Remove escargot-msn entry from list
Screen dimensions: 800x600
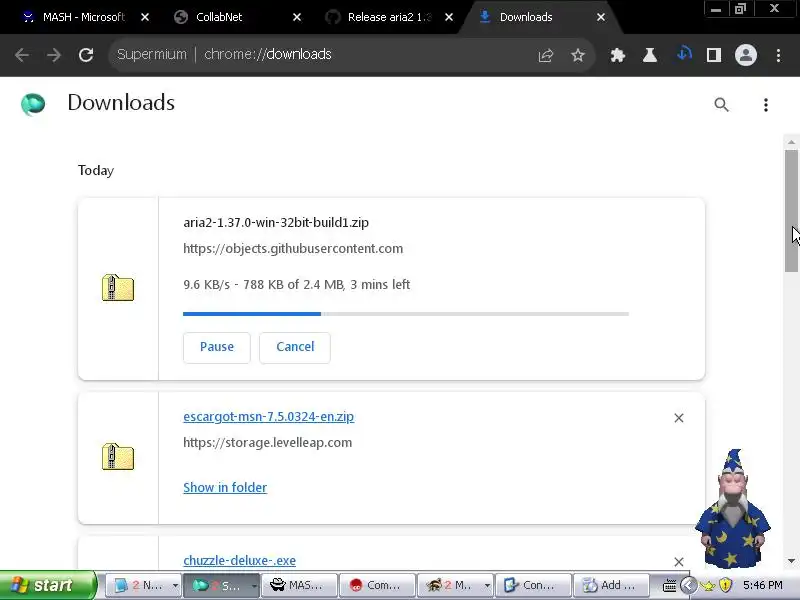[679, 418]
